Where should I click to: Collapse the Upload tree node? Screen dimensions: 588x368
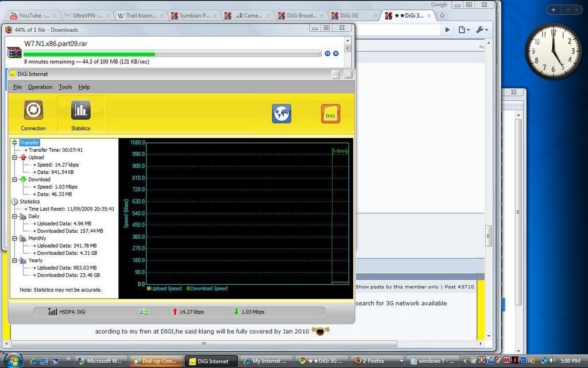[14, 158]
